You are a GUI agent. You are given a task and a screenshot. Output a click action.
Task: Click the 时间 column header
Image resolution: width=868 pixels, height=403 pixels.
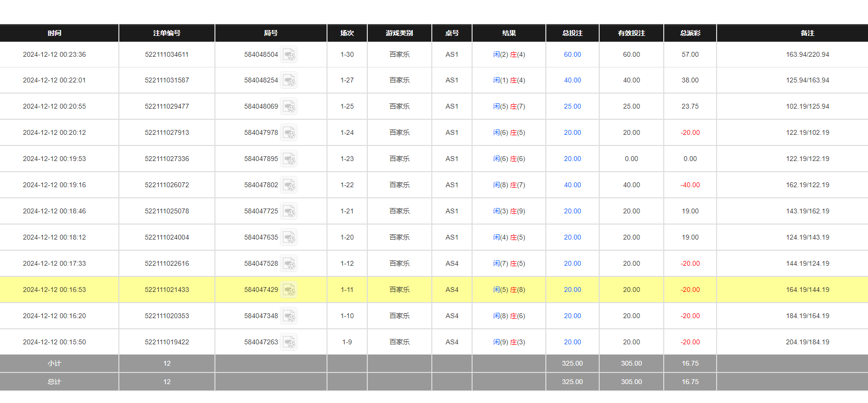[x=54, y=33]
